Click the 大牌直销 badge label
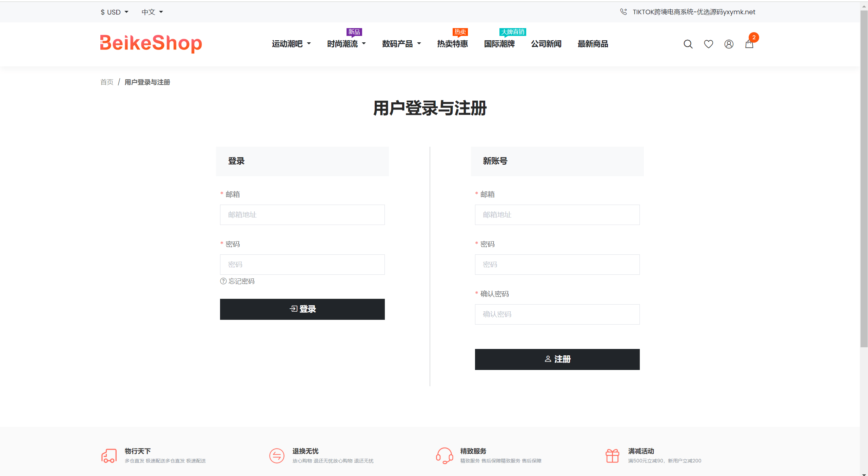 pyautogui.click(x=513, y=32)
